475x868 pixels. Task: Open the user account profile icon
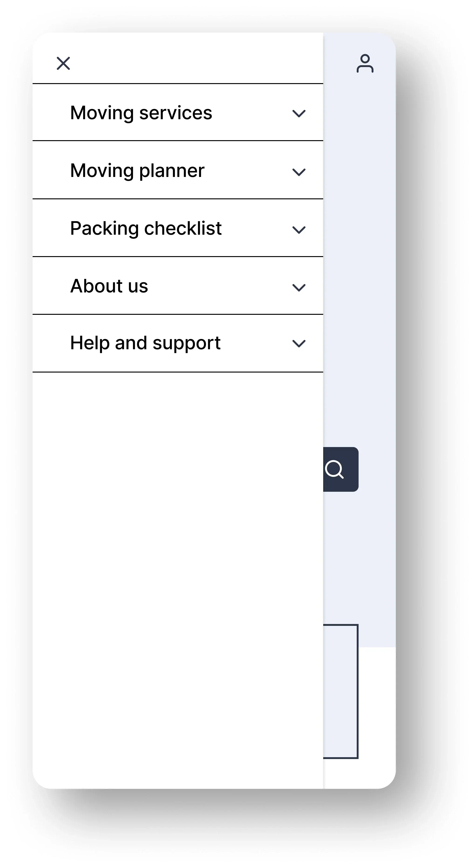click(365, 63)
